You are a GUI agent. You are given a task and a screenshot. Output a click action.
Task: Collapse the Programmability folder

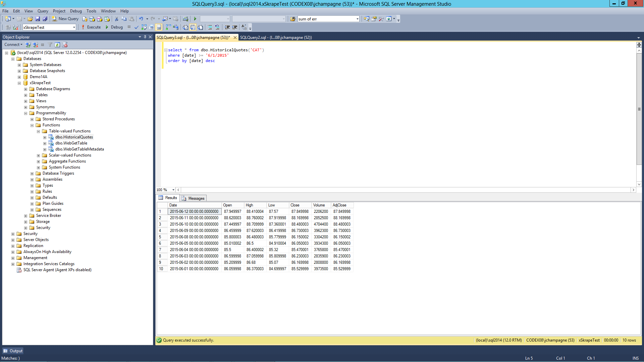25,113
